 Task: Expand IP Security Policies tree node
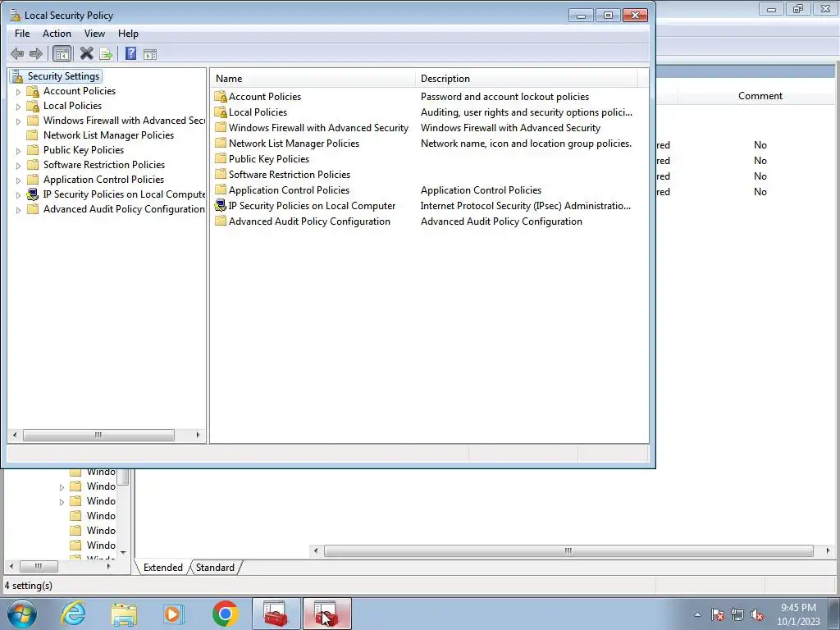[x=18, y=195]
